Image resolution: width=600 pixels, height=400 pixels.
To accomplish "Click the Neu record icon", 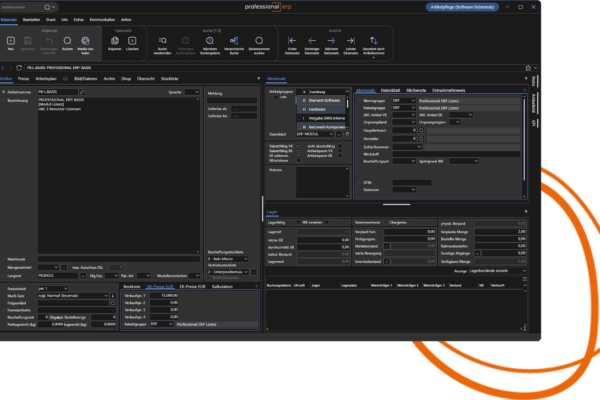I will (x=11, y=41).
